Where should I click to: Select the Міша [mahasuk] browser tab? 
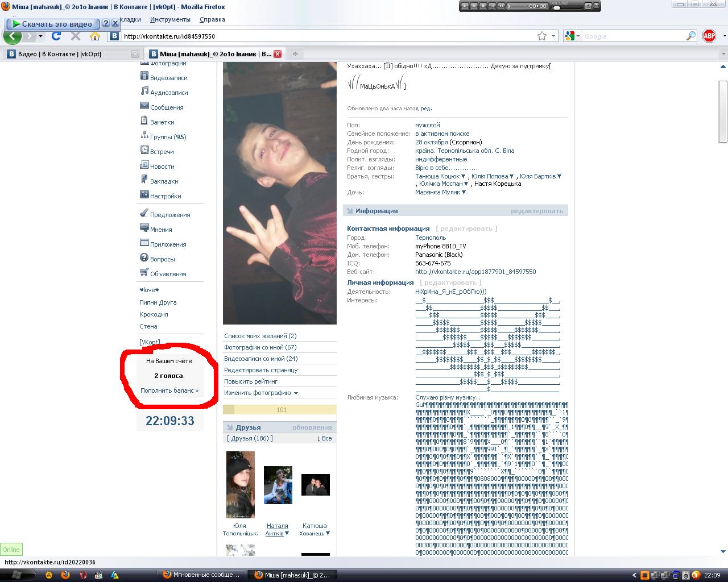click(215, 54)
